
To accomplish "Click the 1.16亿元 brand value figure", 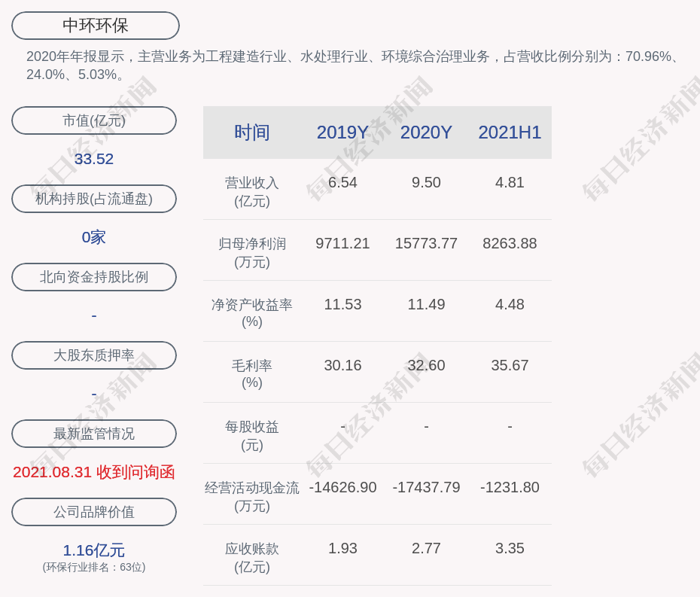I will 94,550.
